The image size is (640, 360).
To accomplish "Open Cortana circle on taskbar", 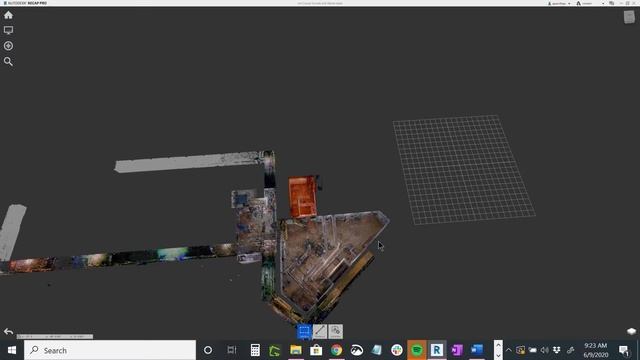I will 208,350.
